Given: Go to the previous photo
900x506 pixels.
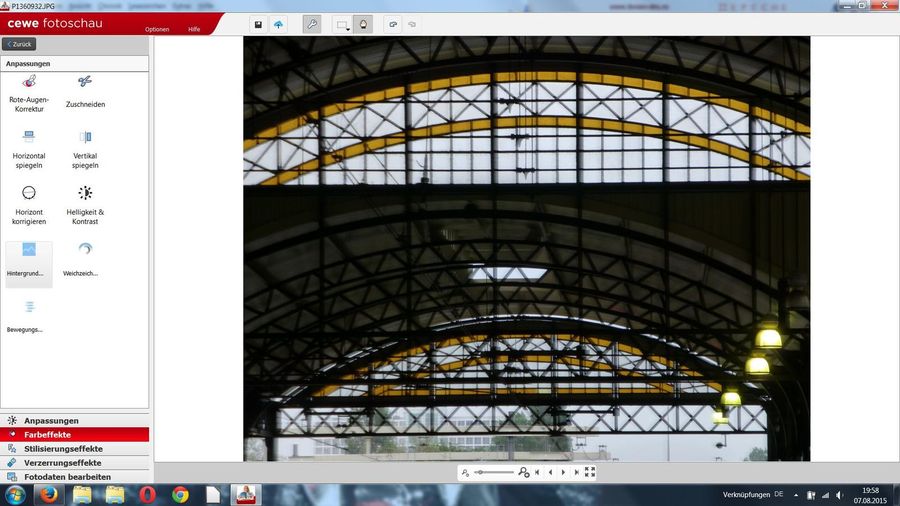Looking at the screenshot, I should 550,472.
